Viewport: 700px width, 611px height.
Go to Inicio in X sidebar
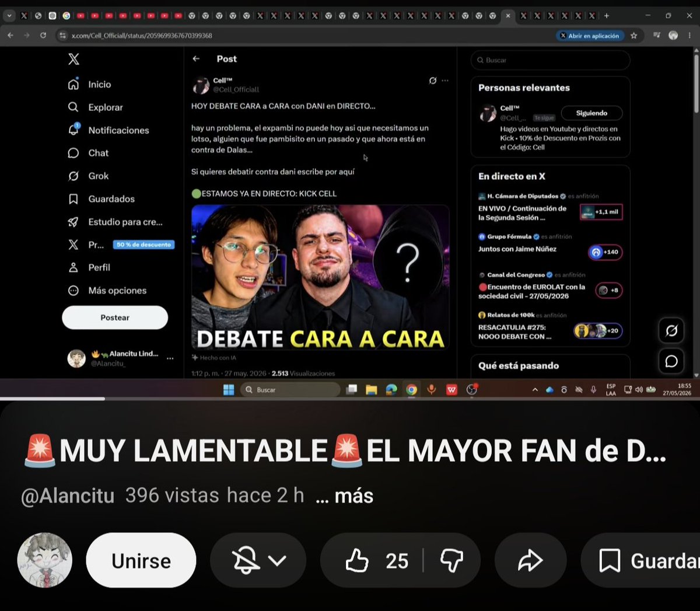pyautogui.click(x=89, y=84)
